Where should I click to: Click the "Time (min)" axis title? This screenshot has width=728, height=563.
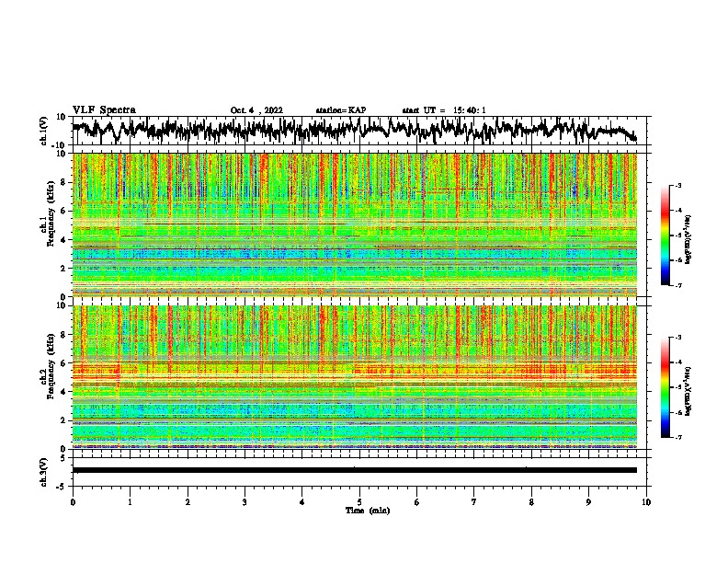[368, 511]
